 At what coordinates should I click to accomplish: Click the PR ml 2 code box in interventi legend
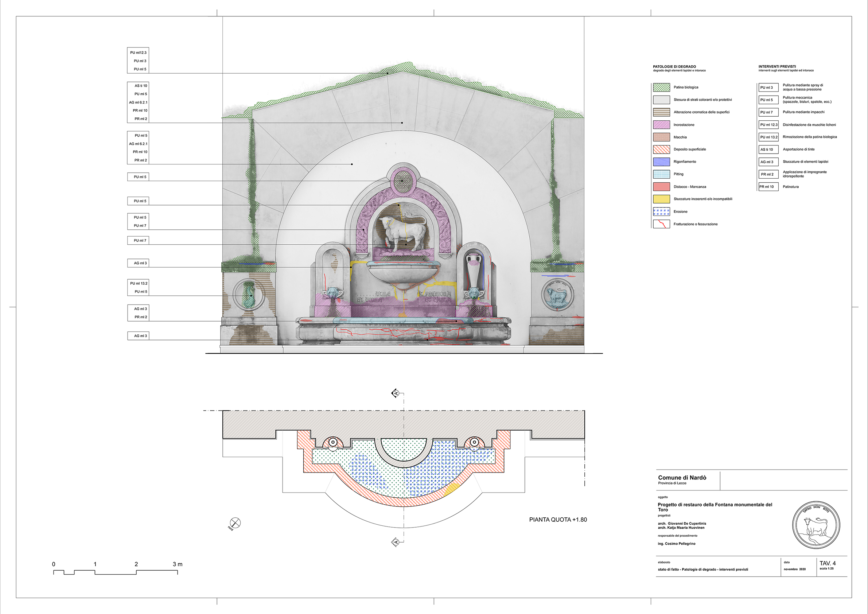pos(768,174)
